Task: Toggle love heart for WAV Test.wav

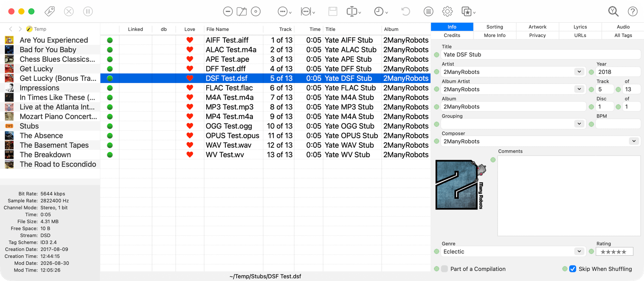Action: [x=190, y=145]
